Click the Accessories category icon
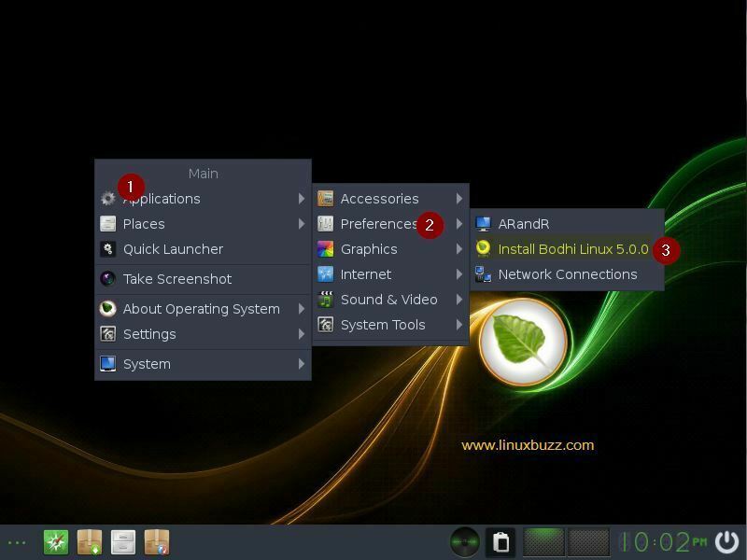Viewport: 747px width, 560px height. (325, 199)
